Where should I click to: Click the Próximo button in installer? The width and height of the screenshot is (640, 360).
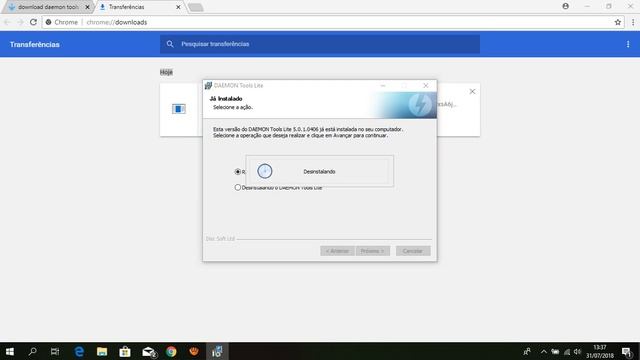point(372,251)
